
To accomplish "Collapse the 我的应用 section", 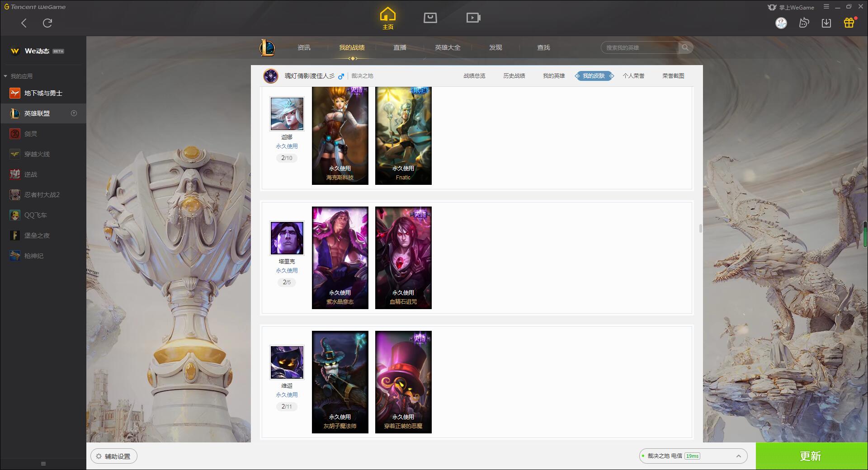I will (19, 76).
